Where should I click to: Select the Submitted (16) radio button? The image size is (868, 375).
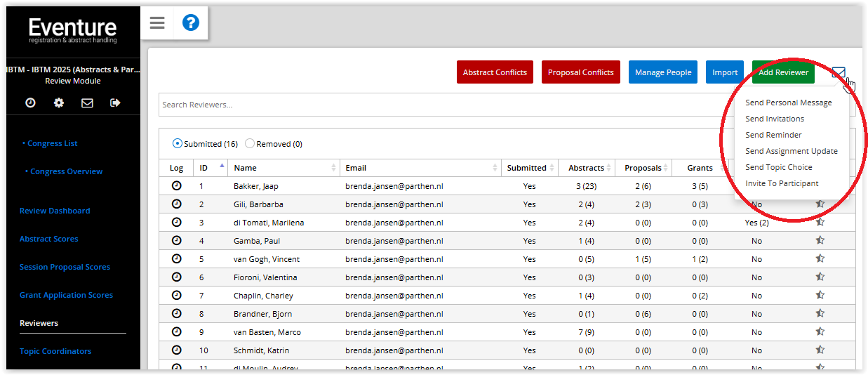(178, 144)
